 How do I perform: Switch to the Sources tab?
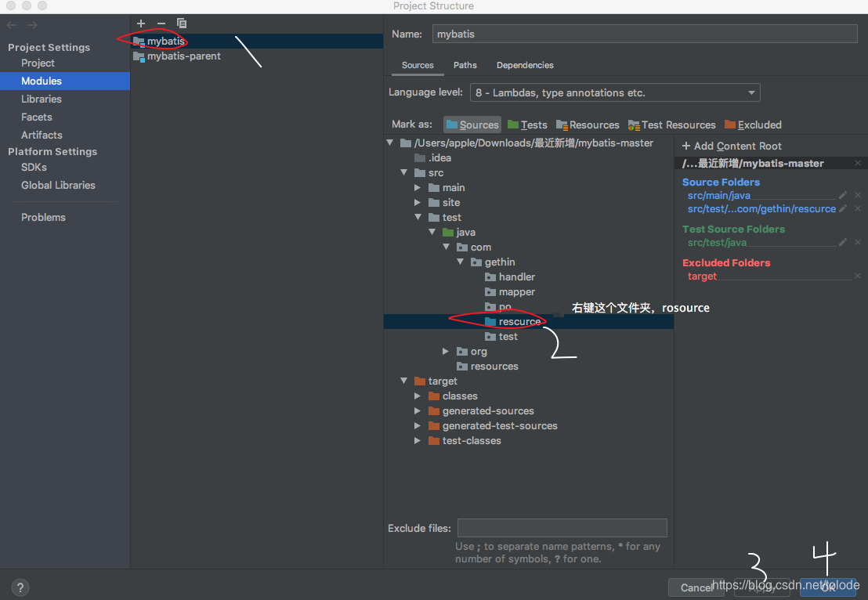tap(418, 65)
